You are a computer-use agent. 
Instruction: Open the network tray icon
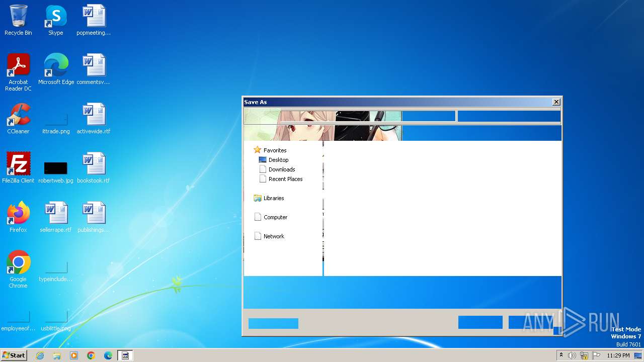(x=584, y=355)
